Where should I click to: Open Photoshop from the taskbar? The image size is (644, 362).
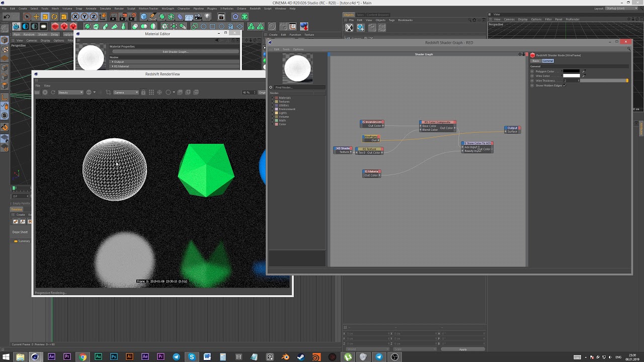click(114, 357)
